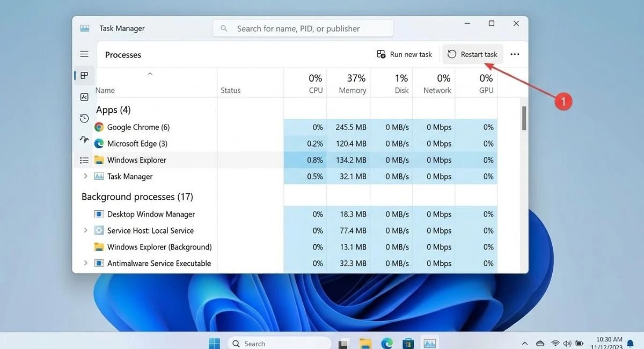The image size is (644, 349).
Task: Click the battery tray icon
Action: point(580,344)
